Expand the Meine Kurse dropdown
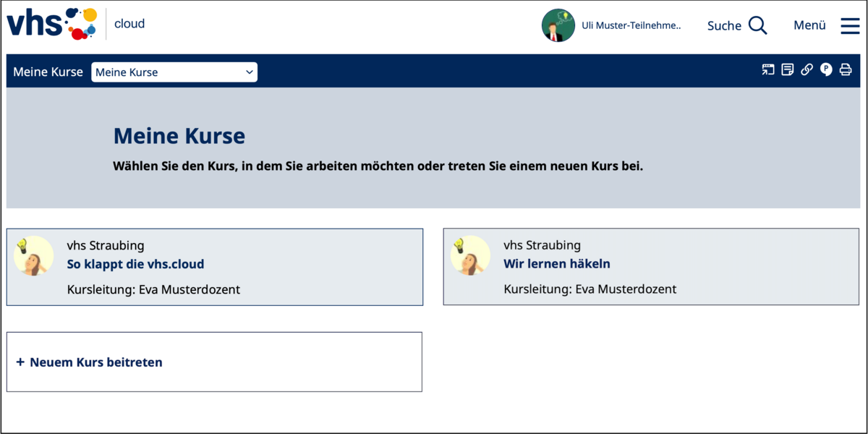Image resolution: width=868 pixels, height=434 pixels. click(x=174, y=72)
